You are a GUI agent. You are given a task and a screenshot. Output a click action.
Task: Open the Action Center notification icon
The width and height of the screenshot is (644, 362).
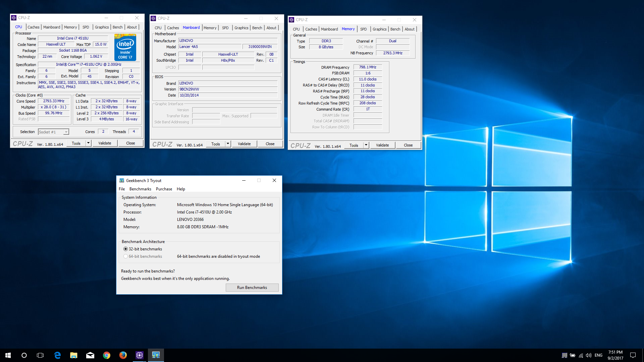coord(633,355)
